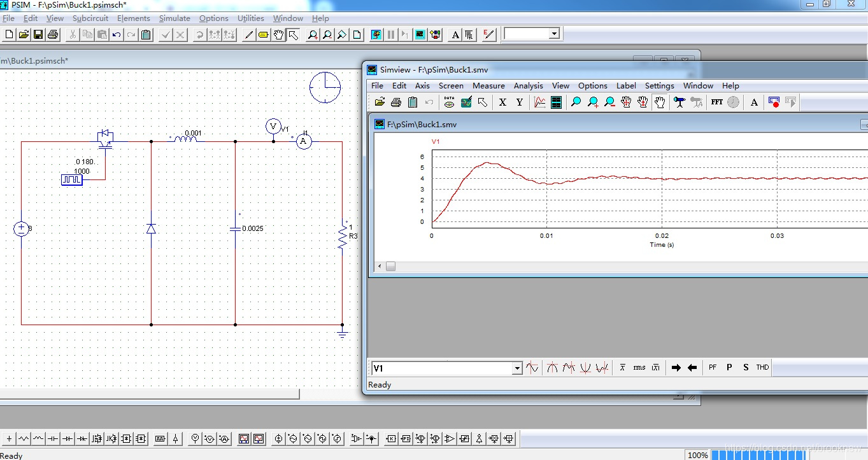Image resolution: width=868 pixels, height=460 pixels.
Task: Select the 0.0025 capacitor in schematic
Action: [x=236, y=228]
